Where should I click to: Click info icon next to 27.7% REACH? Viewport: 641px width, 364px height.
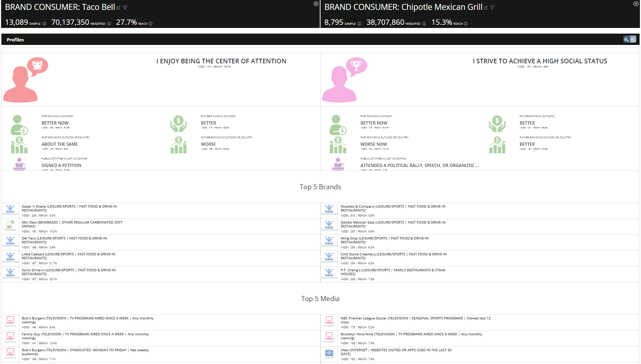point(151,24)
